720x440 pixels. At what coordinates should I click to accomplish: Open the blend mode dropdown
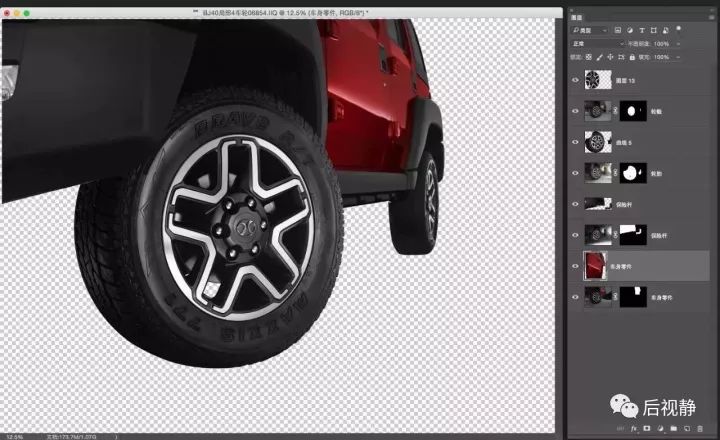pyautogui.click(x=597, y=44)
